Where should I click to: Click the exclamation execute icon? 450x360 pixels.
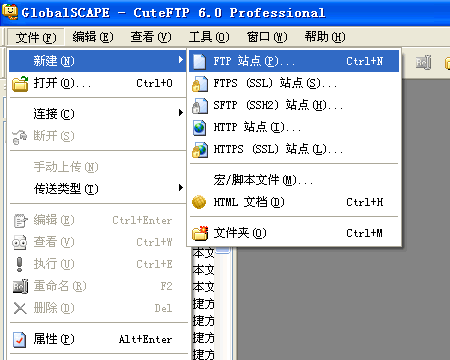[19, 264]
